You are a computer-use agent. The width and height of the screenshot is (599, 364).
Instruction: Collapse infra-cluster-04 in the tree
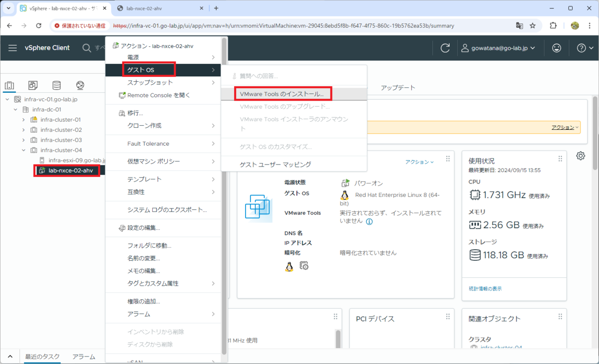pos(23,150)
